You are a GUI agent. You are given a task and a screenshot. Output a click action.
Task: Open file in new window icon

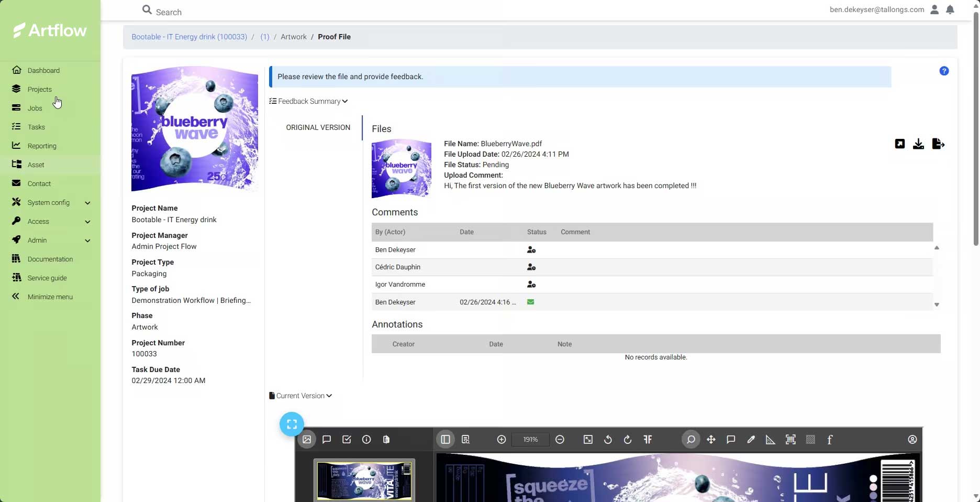[899, 144]
